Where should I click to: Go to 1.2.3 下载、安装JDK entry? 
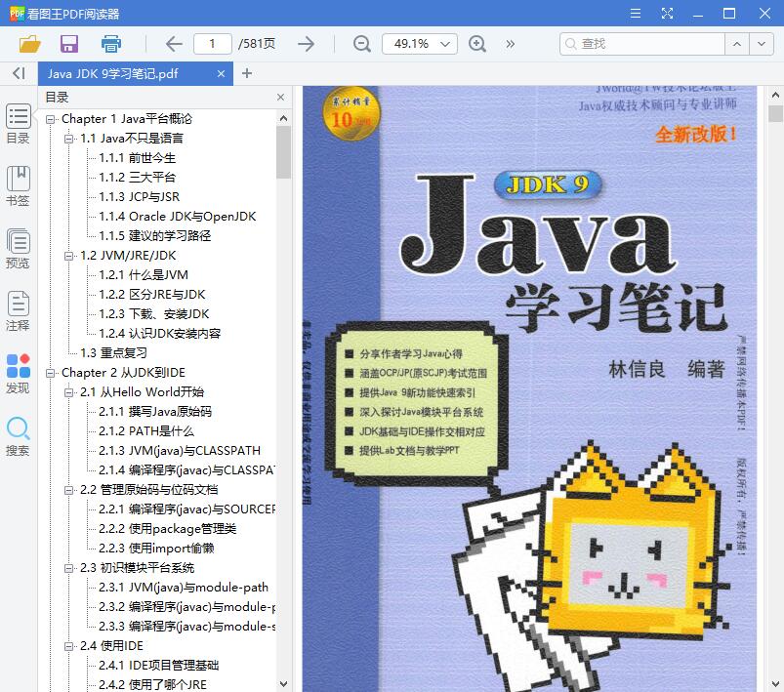[154, 314]
